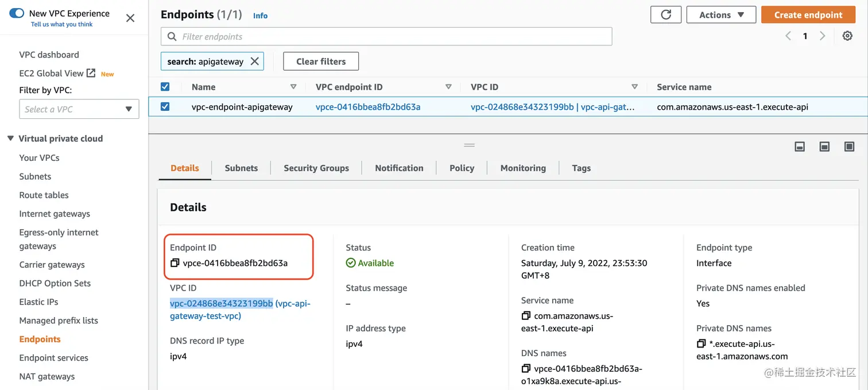Set split panel to half height
The image size is (868, 390).
click(x=824, y=147)
